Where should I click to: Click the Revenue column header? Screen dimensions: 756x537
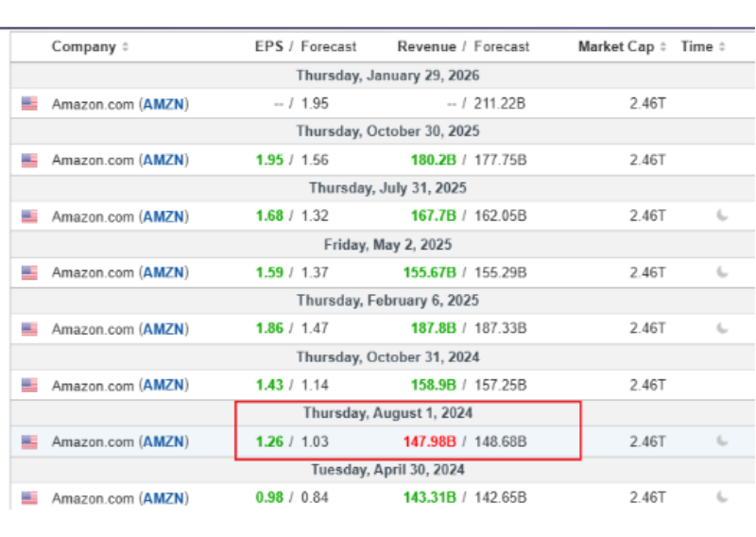point(426,46)
